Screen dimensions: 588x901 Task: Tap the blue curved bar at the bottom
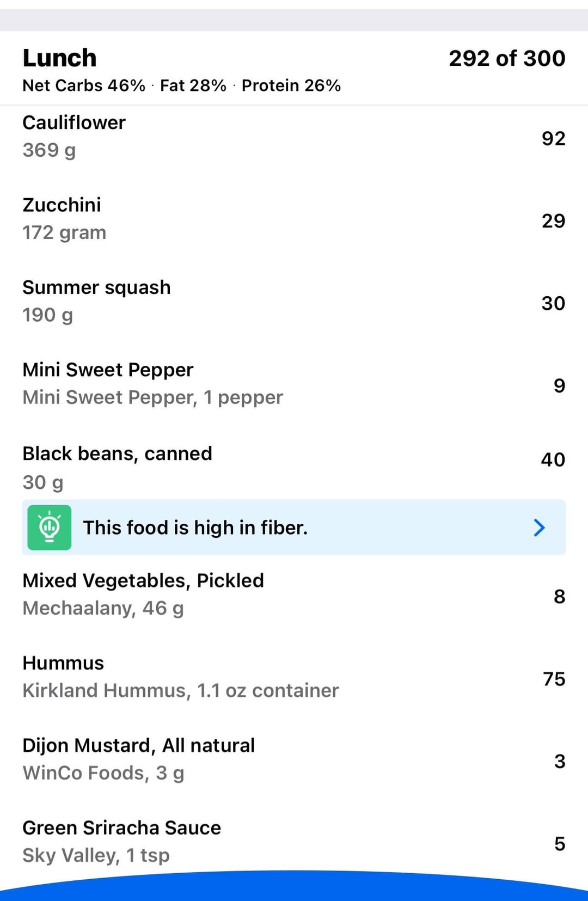point(294,886)
